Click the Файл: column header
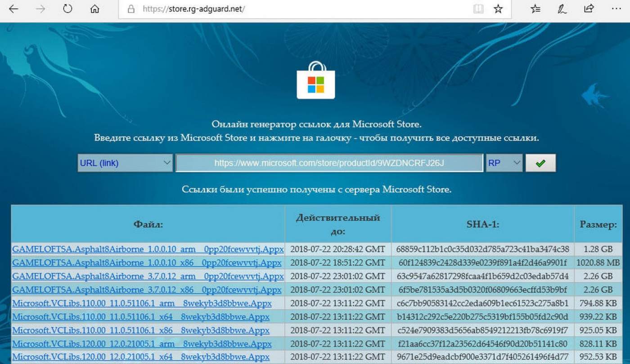The height and width of the screenshot is (364, 630). (148, 224)
